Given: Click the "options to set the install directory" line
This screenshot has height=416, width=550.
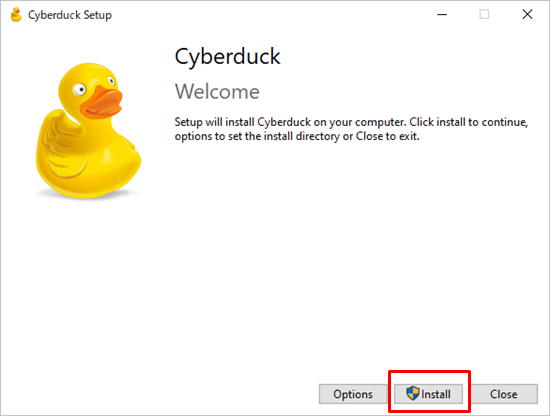Looking at the screenshot, I should coord(257,136).
